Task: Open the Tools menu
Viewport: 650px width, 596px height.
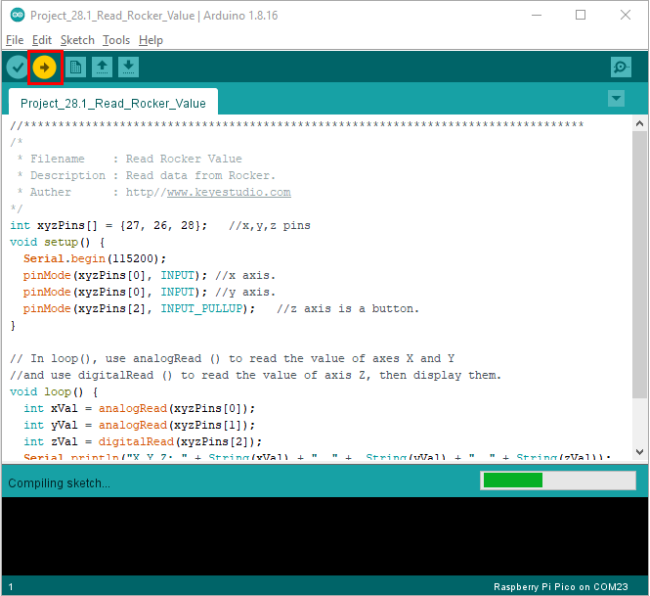Action: click(116, 40)
